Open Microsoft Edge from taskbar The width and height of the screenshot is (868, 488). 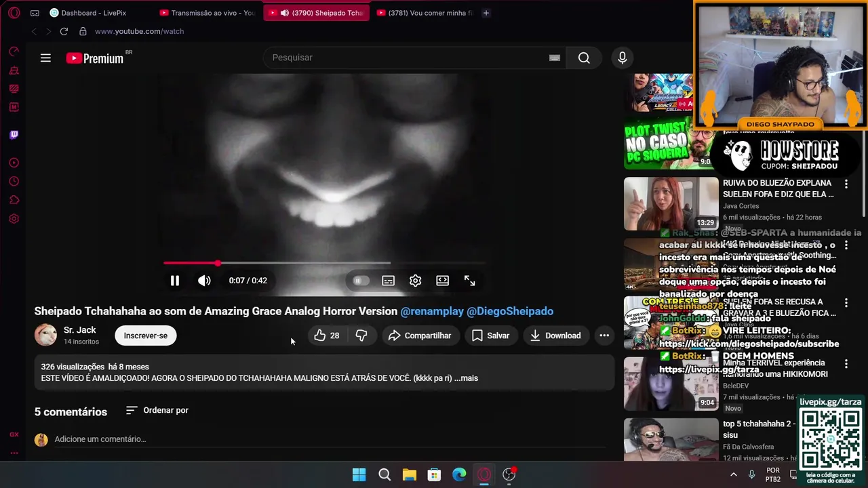coord(460,474)
